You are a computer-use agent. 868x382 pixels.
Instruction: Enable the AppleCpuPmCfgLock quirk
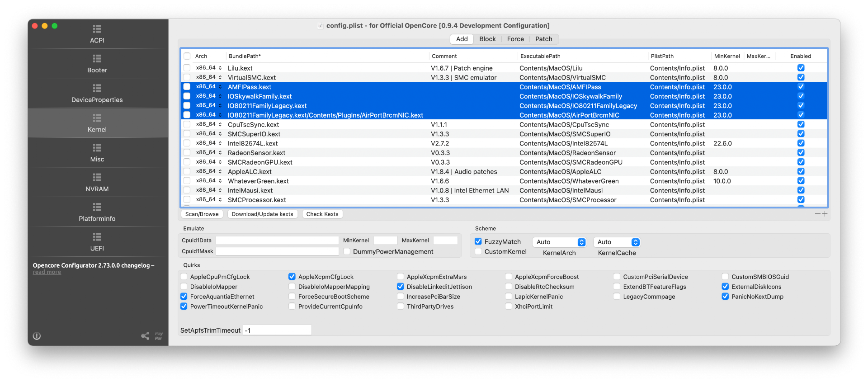184,277
